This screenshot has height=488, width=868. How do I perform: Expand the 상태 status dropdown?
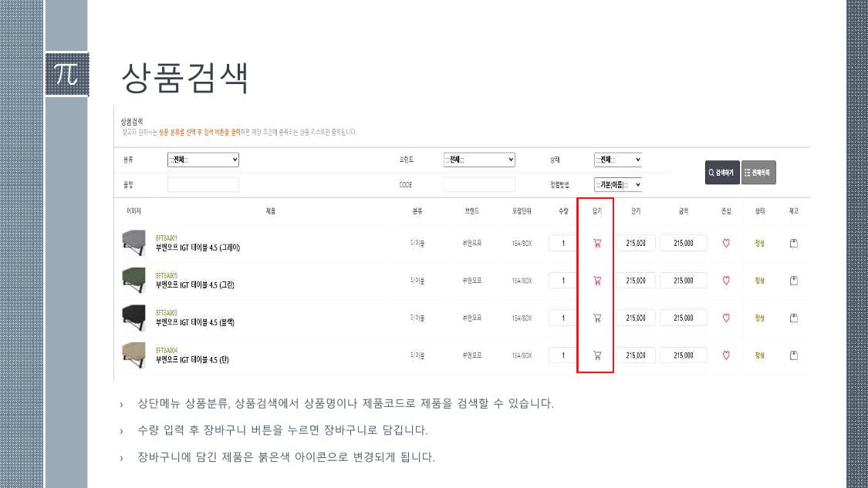point(618,160)
